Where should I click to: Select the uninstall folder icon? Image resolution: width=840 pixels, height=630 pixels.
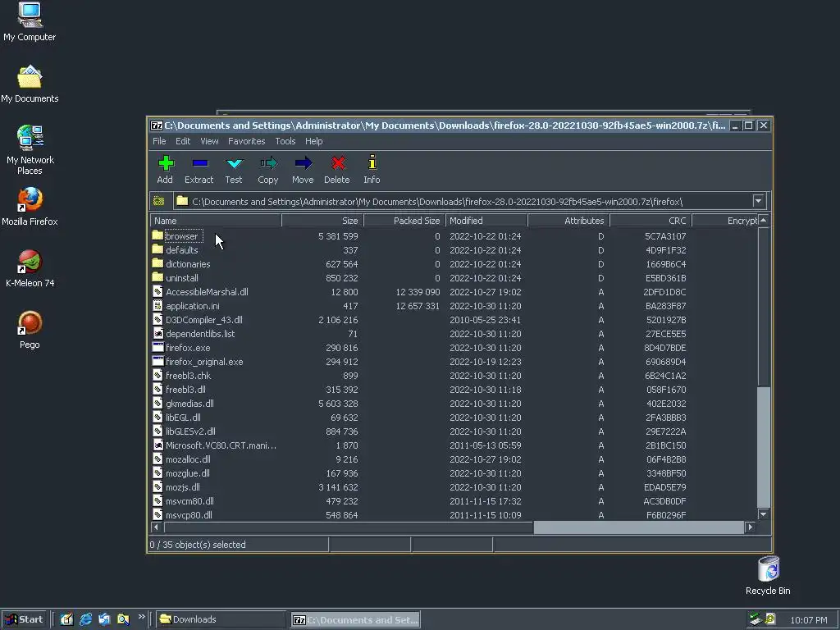point(157,277)
